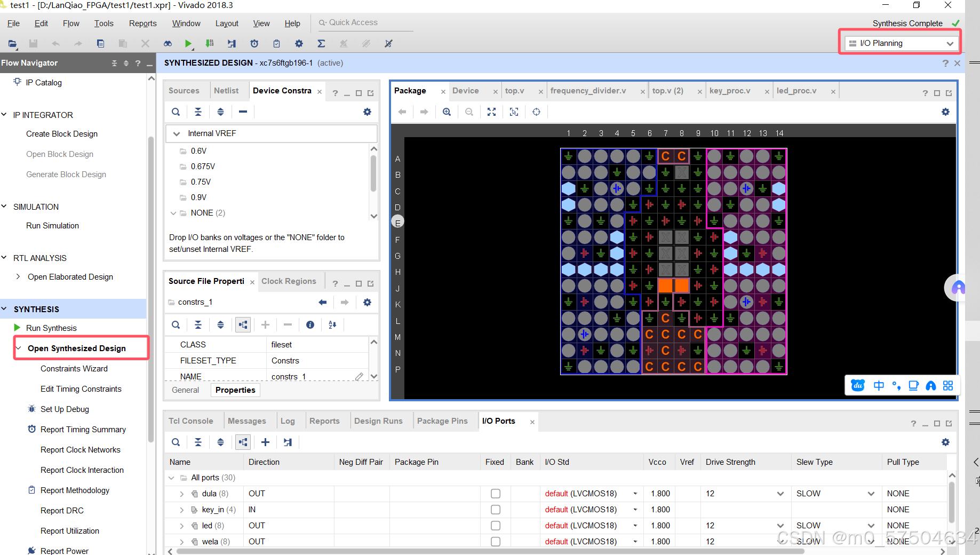Click in the Quick Access search field

point(365,22)
